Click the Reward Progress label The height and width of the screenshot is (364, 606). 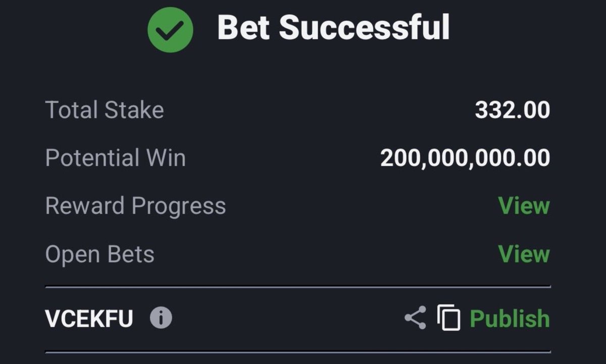coord(135,206)
